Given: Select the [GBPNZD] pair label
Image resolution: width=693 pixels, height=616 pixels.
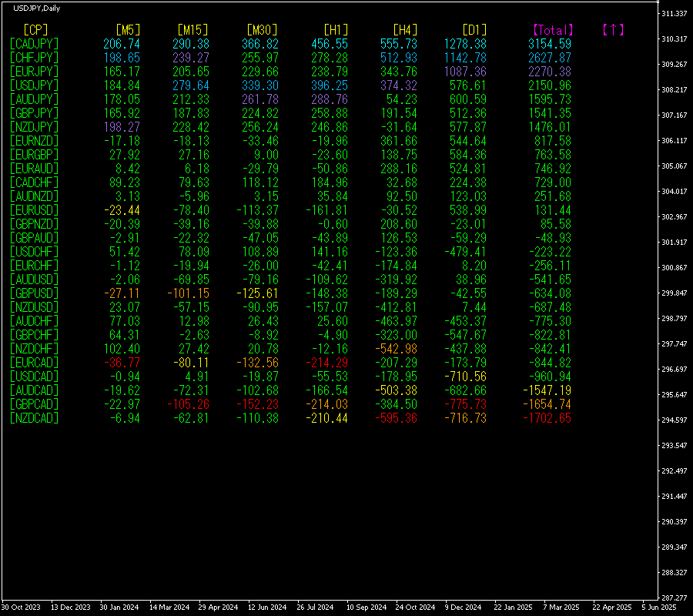Looking at the screenshot, I should (34, 223).
